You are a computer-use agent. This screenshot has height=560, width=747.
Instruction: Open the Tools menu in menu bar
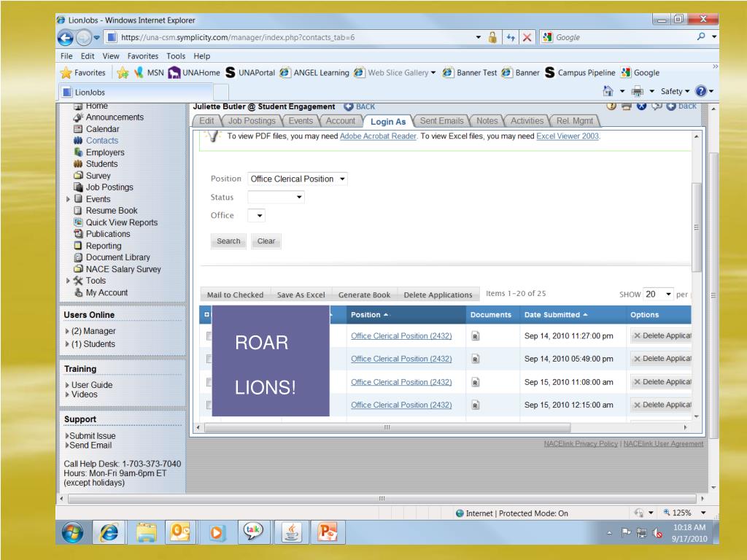click(176, 56)
